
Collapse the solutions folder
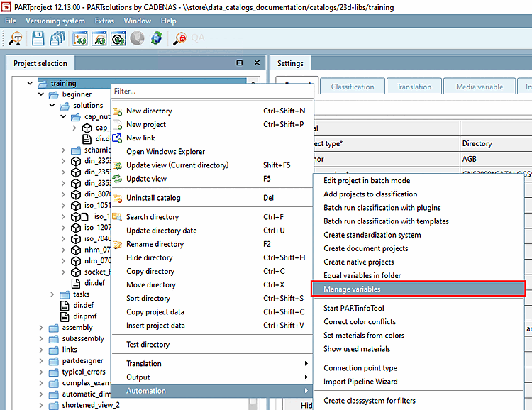coord(52,105)
